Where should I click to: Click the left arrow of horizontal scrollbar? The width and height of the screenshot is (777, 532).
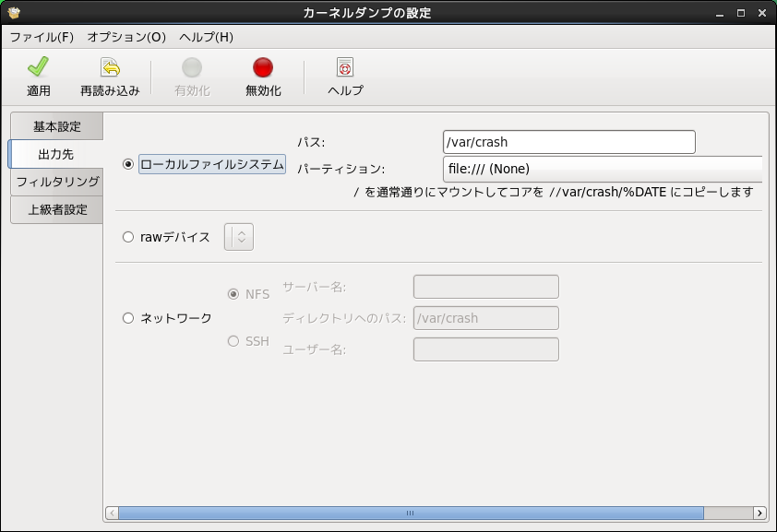(112, 513)
